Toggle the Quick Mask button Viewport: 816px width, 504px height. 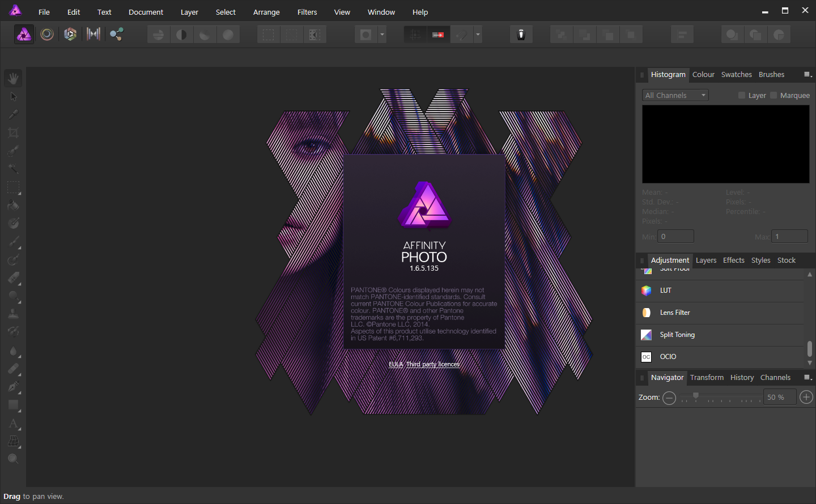[x=366, y=35]
